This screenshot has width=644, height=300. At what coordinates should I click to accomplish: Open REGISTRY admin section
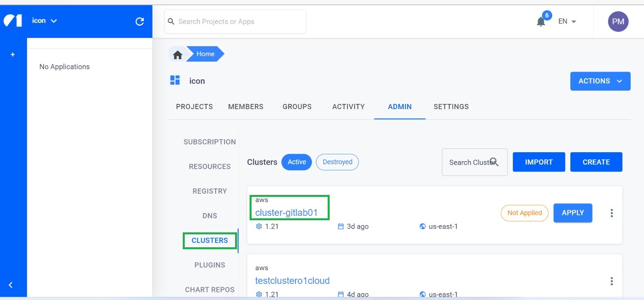210,191
